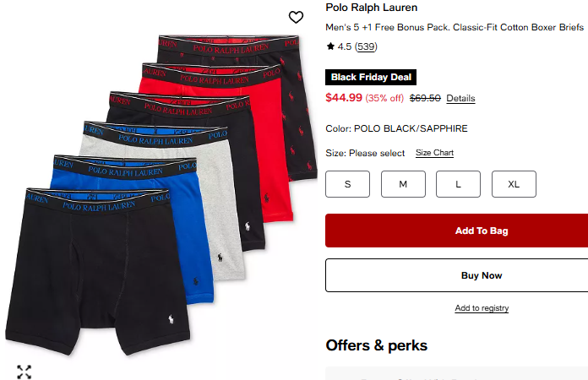588x380 pixels.
Task: Open the Size Chart link
Action: point(434,153)
